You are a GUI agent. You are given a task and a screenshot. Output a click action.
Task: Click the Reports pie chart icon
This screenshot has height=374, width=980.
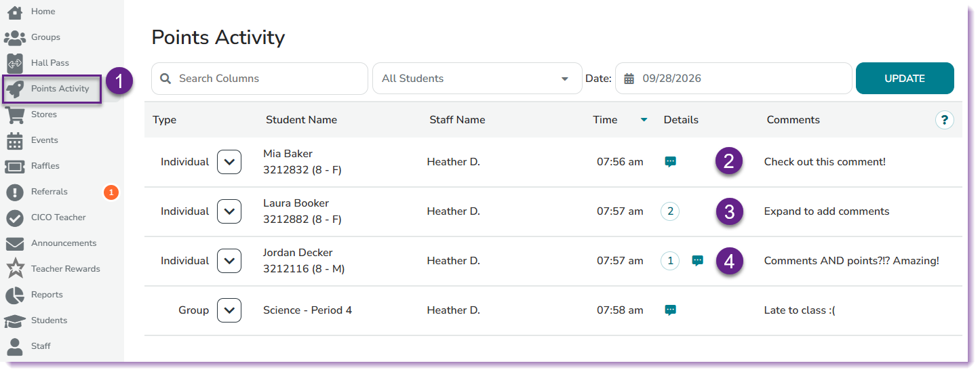(14, 295)
